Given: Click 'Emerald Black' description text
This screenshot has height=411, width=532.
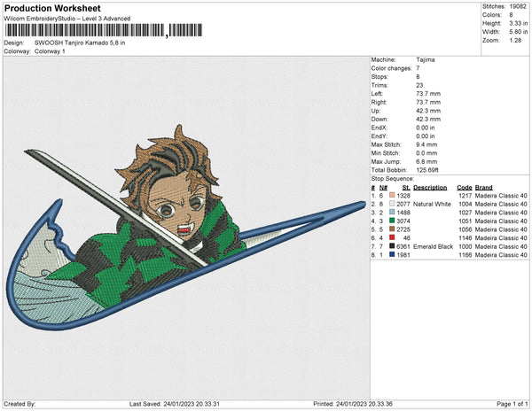Looking at the screenshot, I should 433,246.
